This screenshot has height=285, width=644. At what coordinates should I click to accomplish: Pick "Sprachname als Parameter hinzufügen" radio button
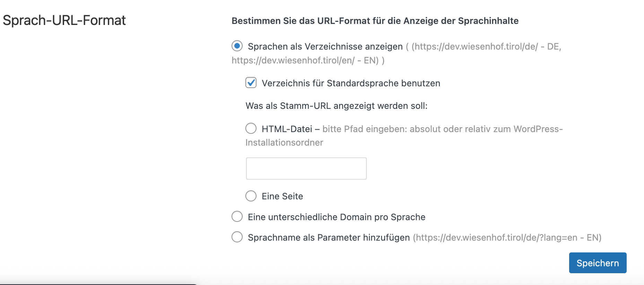click(237, 237)
